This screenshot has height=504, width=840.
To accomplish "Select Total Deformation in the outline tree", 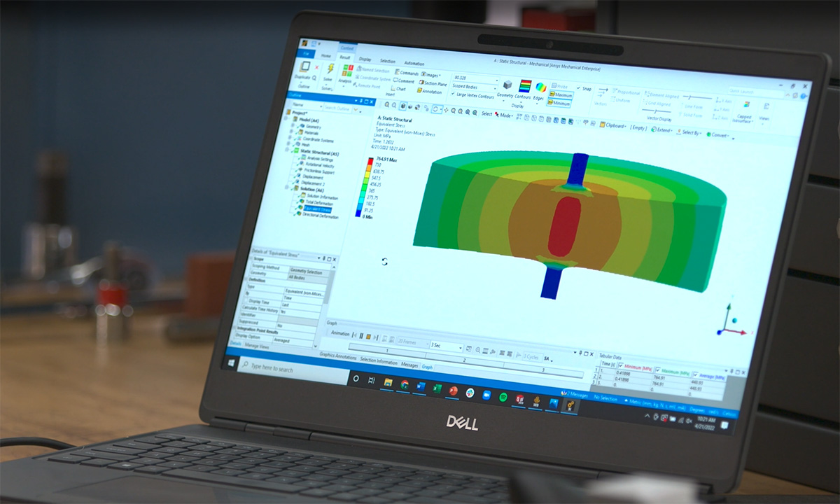I will [321, 202].
